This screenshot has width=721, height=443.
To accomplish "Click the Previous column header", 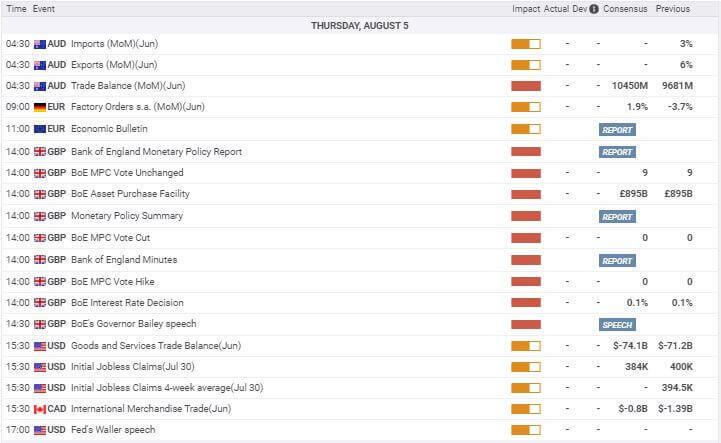I will point(672,9).
